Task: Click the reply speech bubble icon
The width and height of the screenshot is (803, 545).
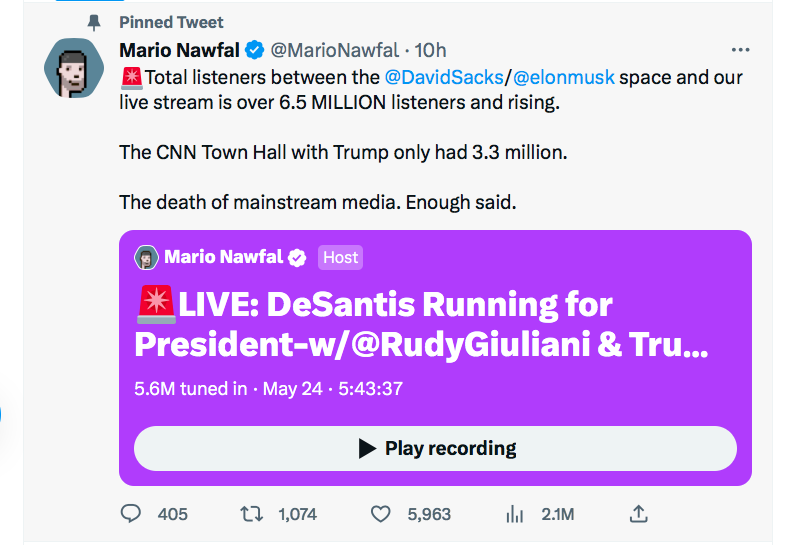Action: [131, 514]
